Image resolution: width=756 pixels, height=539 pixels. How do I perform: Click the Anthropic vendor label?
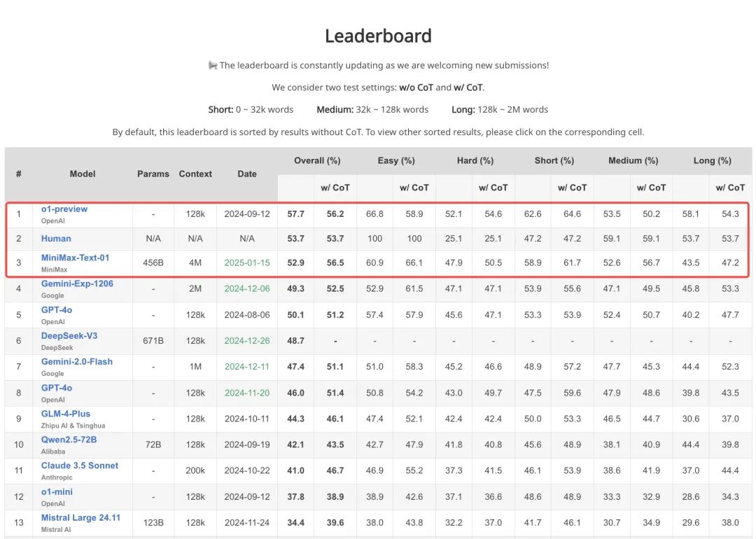(57, 477)
